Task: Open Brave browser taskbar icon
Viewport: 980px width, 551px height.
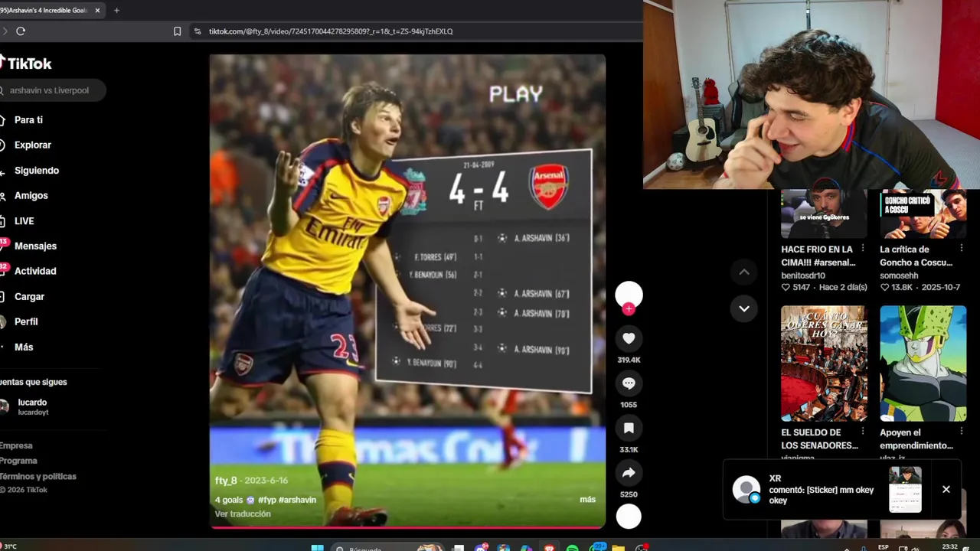Action: (549, 548)
